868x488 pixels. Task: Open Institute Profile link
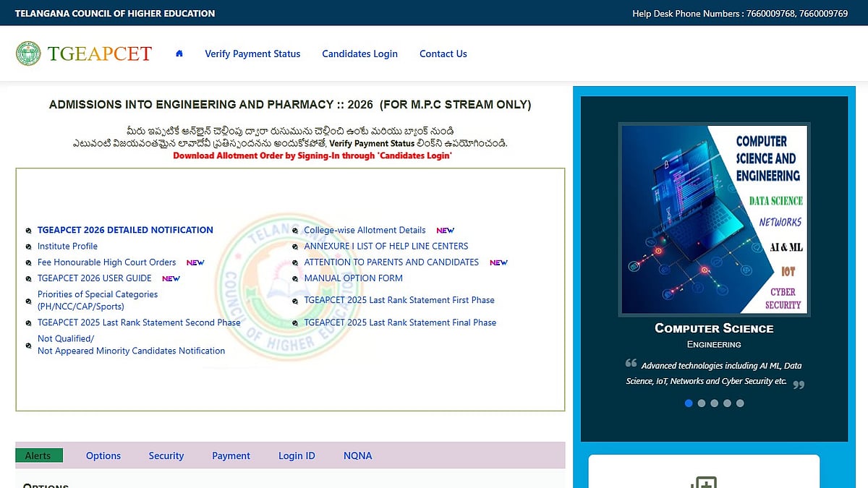click(67, 246)
